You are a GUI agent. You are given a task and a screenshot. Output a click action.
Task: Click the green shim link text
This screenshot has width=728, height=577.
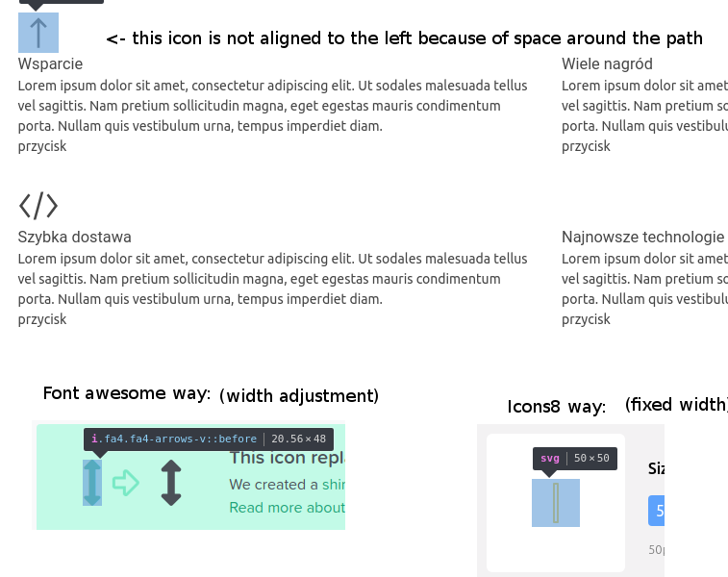(334, 485)
